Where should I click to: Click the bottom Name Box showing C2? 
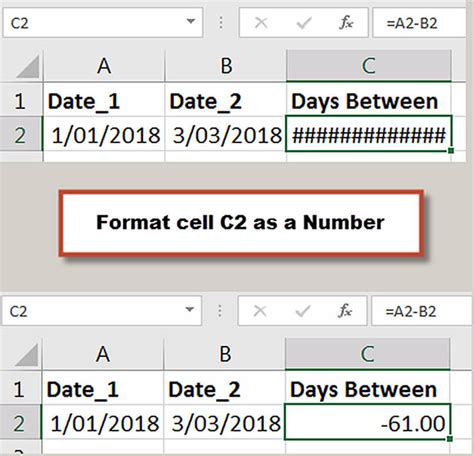101,311
